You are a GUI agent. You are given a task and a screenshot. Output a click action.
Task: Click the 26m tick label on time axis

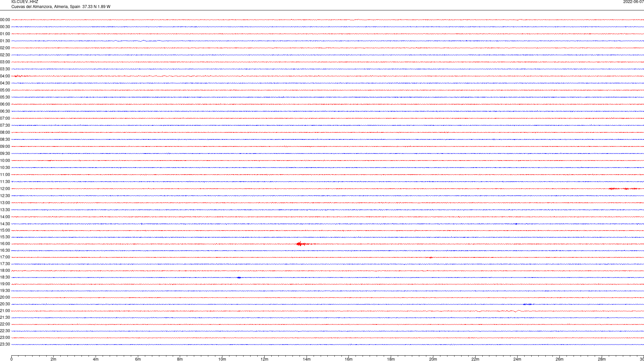click(559, 359)
